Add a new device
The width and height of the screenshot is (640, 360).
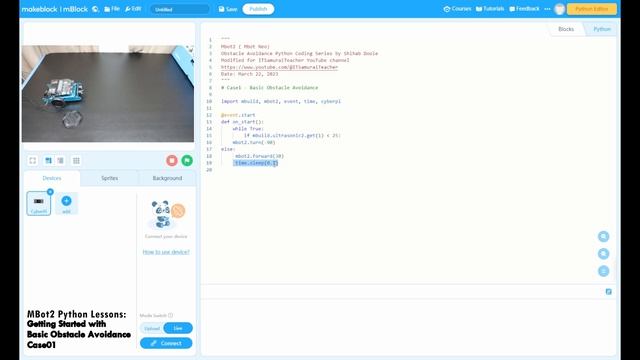pos(66,203)
